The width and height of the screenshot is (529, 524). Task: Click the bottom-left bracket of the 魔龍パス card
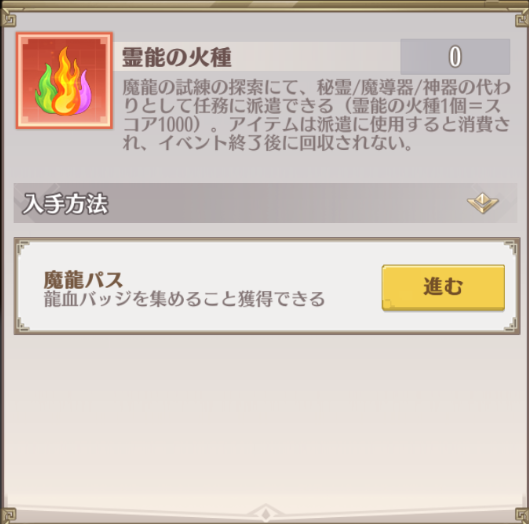pos(23,325)
